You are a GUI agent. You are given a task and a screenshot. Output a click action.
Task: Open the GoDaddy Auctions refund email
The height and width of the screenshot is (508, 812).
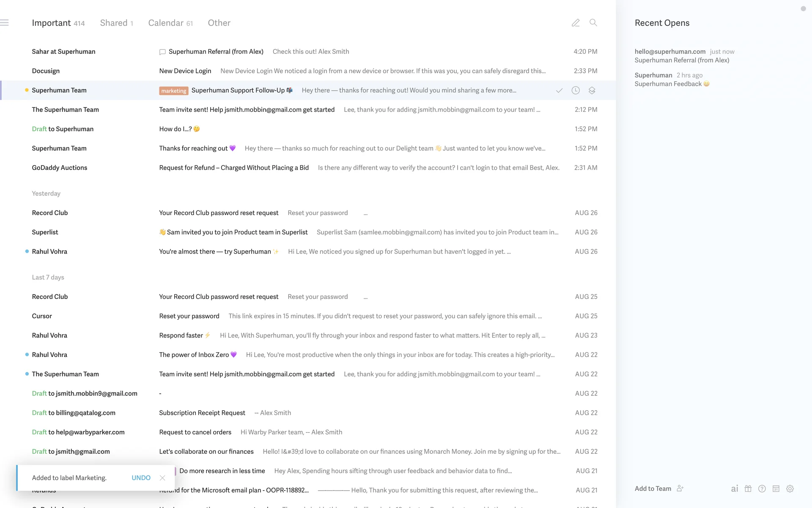point(234,168)
